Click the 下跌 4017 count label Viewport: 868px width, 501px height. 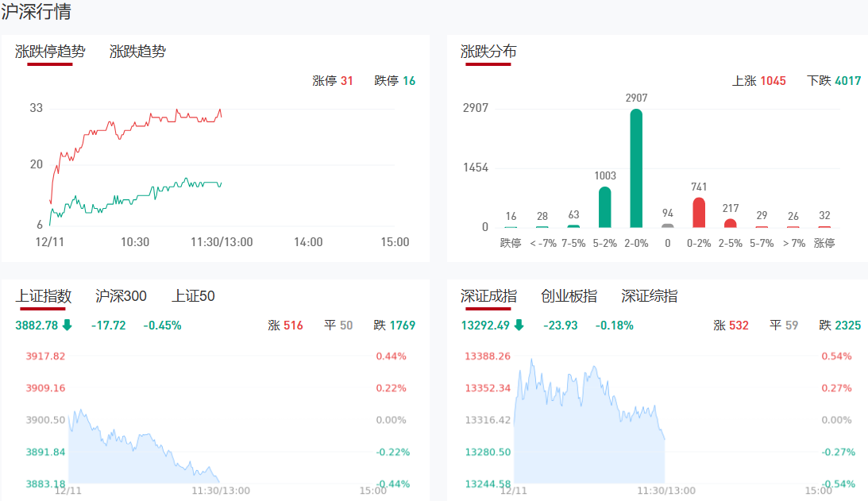coord(833,81)
